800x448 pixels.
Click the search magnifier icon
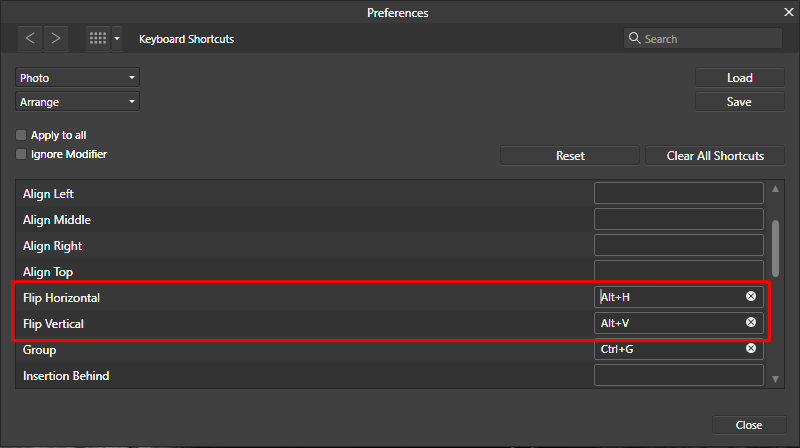pyautogui.click(x=634, y=39)
